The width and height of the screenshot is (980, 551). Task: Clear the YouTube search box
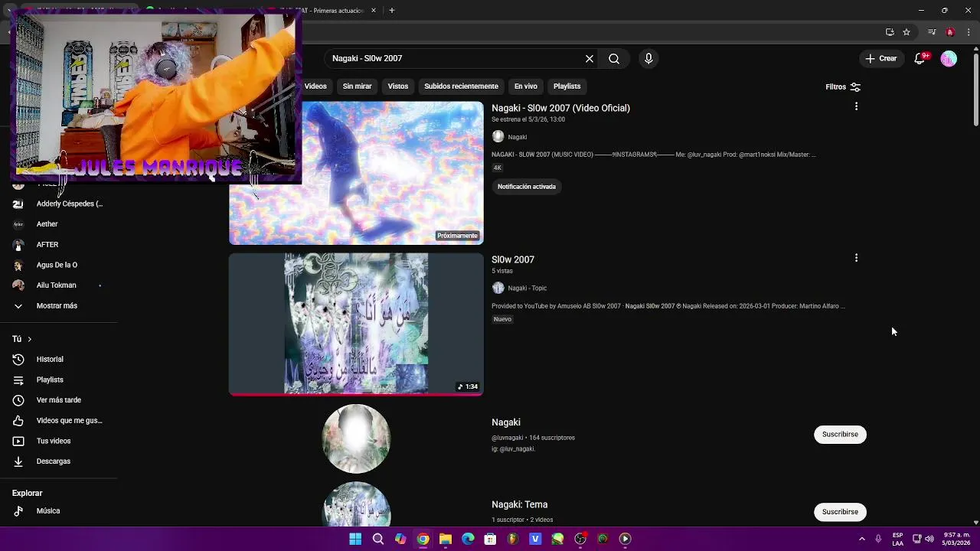click(x=590, y=58)
